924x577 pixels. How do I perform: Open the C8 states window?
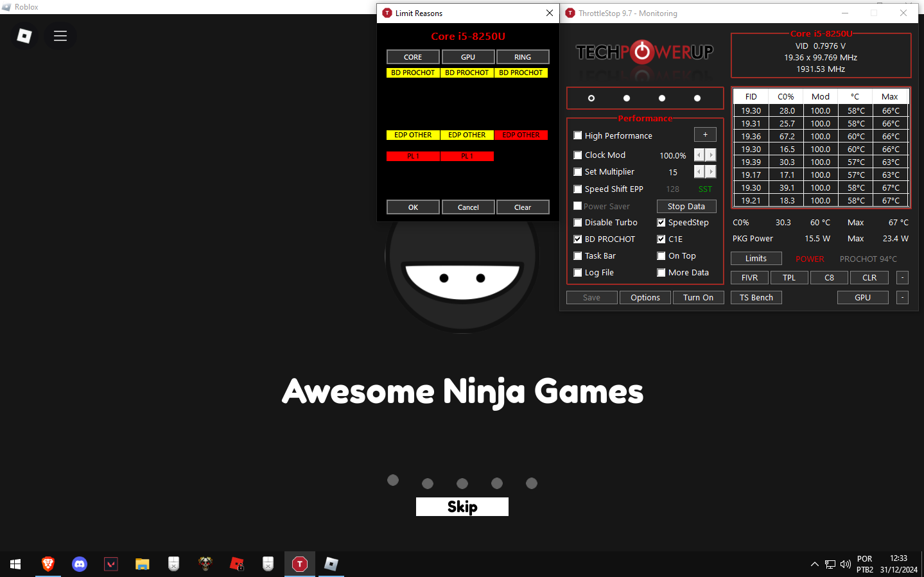tap(830, 277)
